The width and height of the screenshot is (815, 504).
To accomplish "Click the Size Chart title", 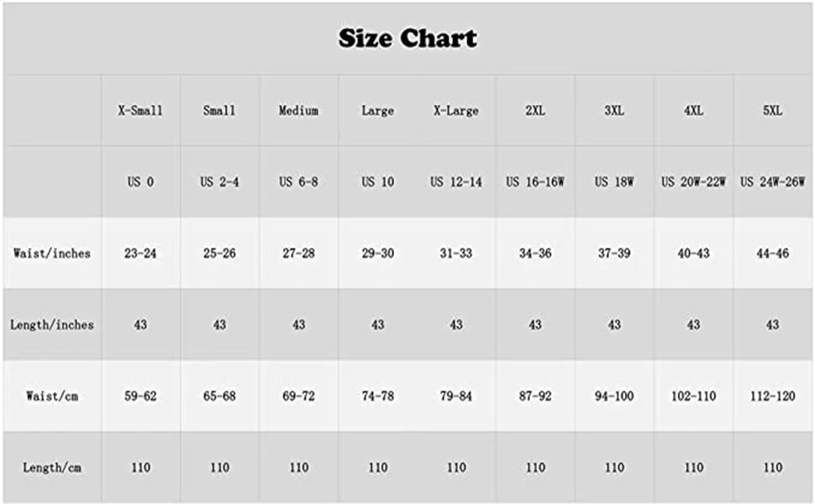I will coord(407,38).
